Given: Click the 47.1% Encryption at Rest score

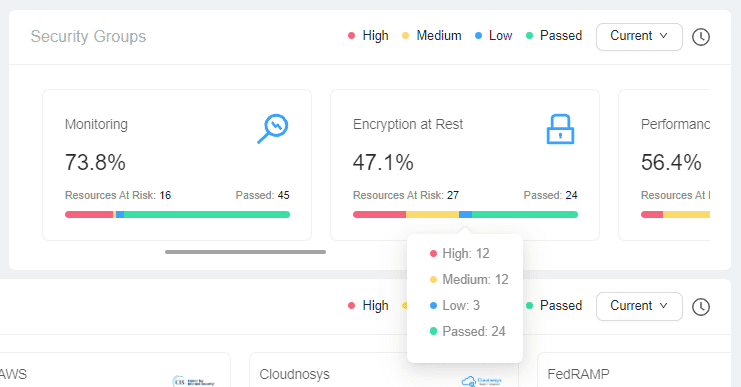Looking at the screenshot, I should pos(383,163).
